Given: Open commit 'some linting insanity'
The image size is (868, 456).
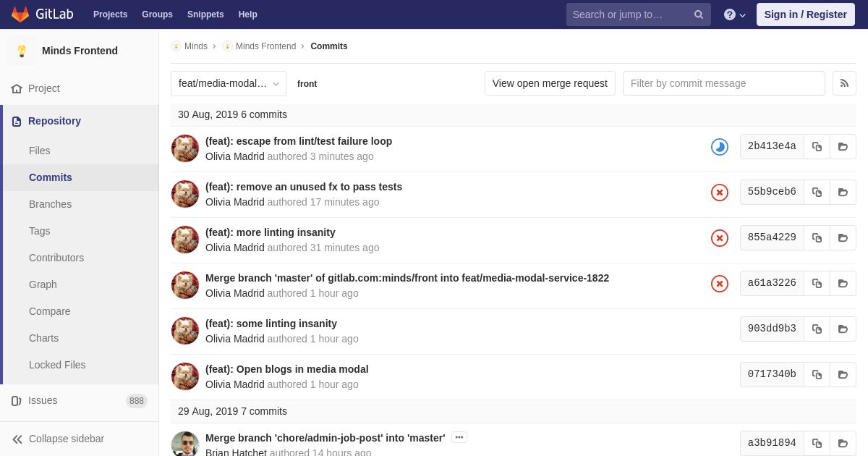Looking at the screenshot, I should [271, 324].
